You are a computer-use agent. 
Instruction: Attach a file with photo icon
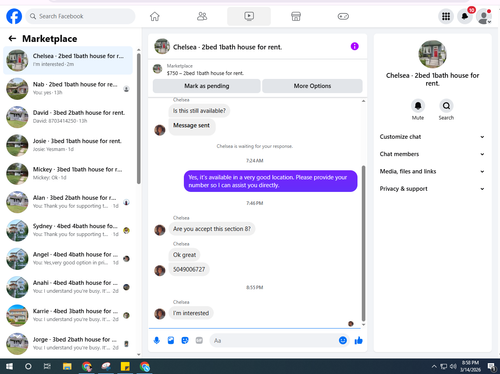point(171,340)
